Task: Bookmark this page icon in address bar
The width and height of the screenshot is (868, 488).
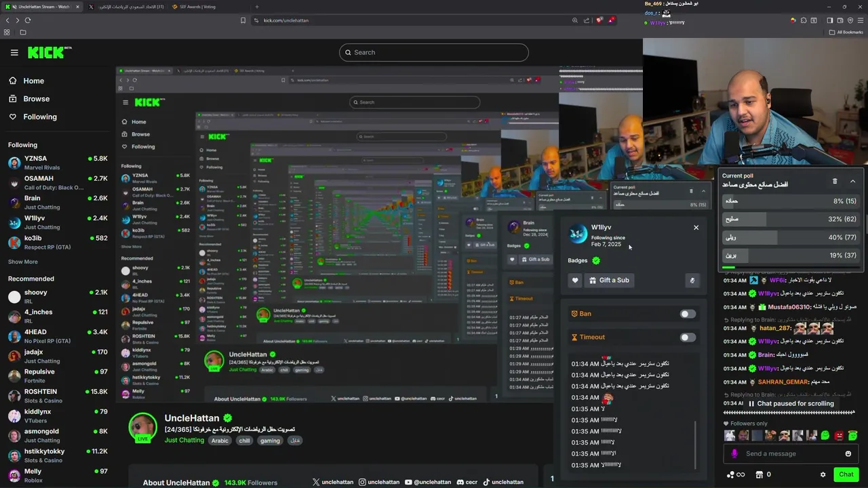Action: [243, 20]
